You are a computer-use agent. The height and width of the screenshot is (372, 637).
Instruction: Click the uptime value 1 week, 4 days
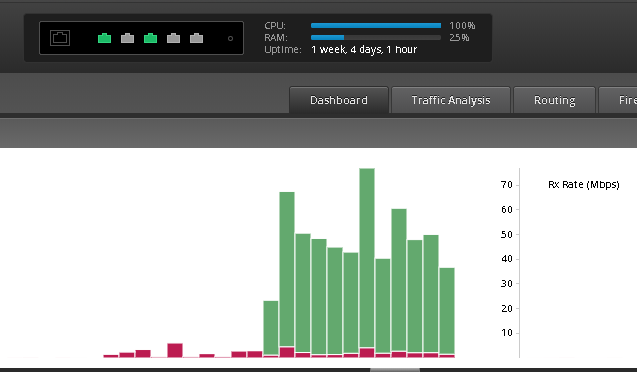(364, 50)
